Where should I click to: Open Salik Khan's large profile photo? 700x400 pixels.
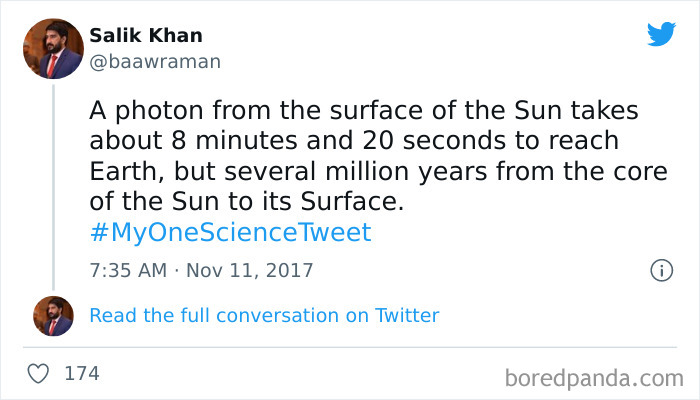(54, 49)
